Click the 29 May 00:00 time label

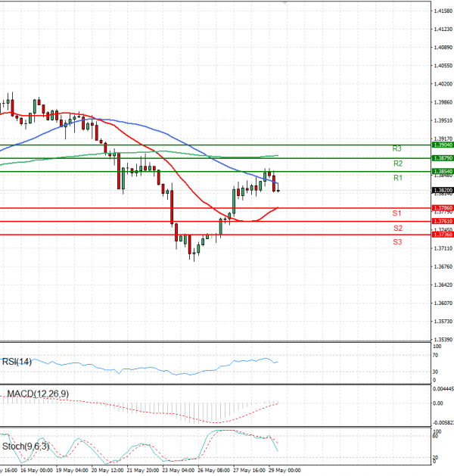pos(285,471)
